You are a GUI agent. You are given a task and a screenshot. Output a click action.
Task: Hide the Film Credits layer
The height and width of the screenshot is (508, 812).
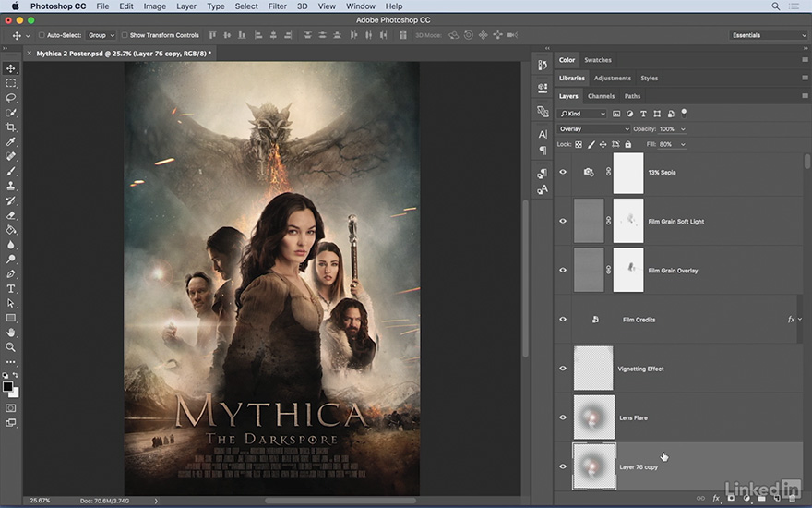pyautogui.click(x=563, y=320)
